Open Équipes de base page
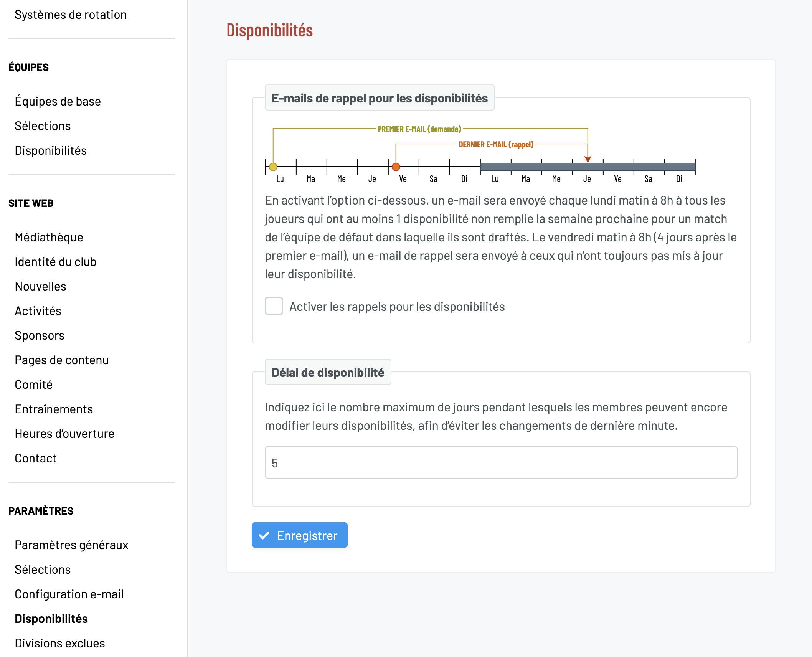 pos(58,101)
